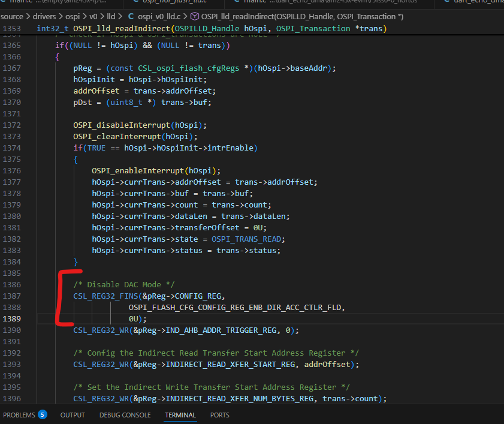Click 'CSL_ospi_flash_cfgRegs' type name
The width and height of the screenshot is (504, 424).
pyautogui.click(x=189, y=68)
